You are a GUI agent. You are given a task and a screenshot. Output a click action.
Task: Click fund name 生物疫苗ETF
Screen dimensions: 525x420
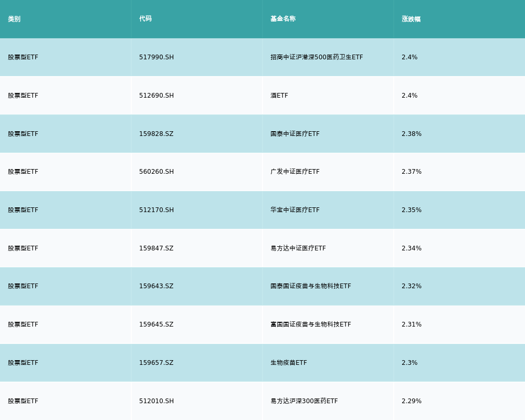[x=289, y=363]
